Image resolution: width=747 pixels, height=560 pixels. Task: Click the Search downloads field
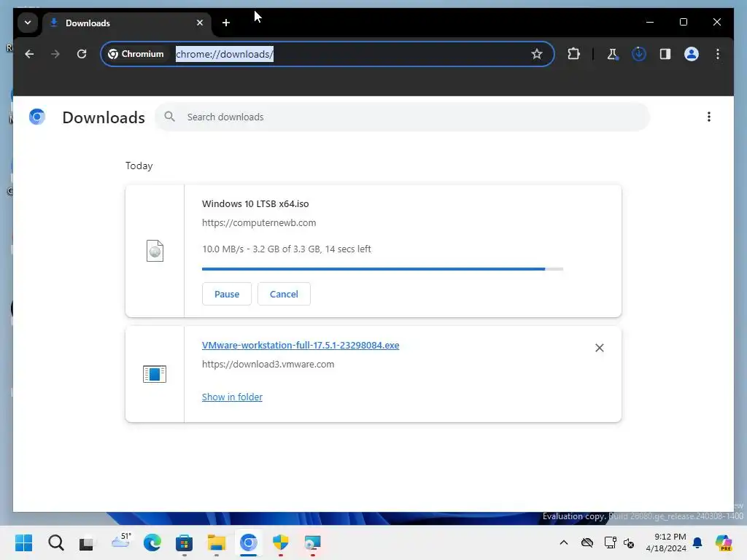(402, 117)
